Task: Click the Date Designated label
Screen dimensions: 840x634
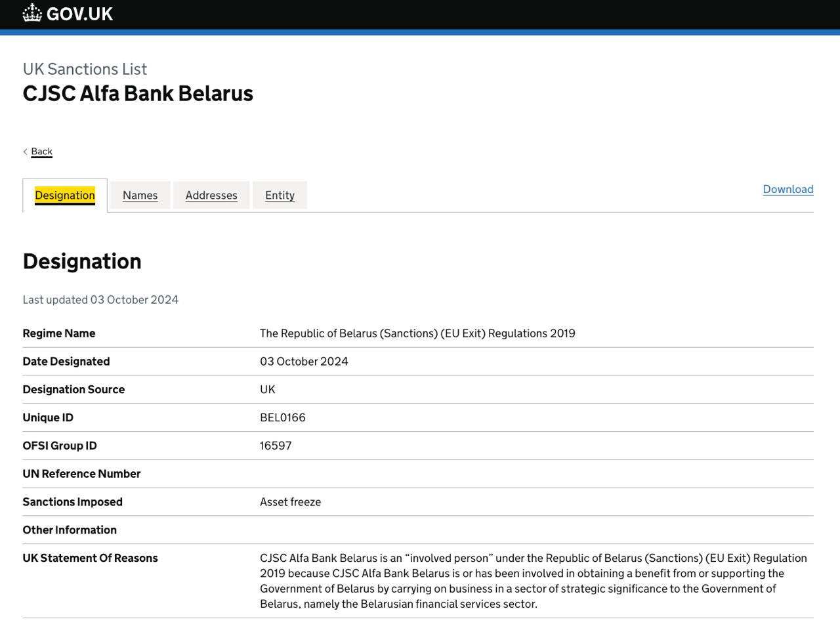Action: (x=66, y=362)
